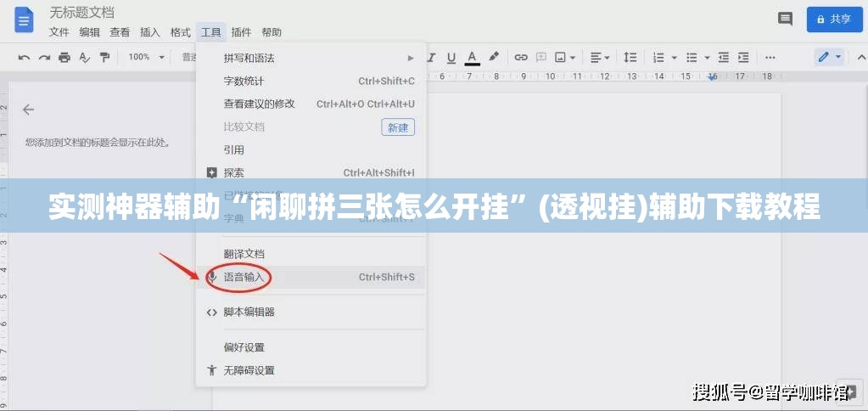The height and width of the screenshot is (411, 868).
Task: Increase the paragraph indent
Action: (743, 57)
